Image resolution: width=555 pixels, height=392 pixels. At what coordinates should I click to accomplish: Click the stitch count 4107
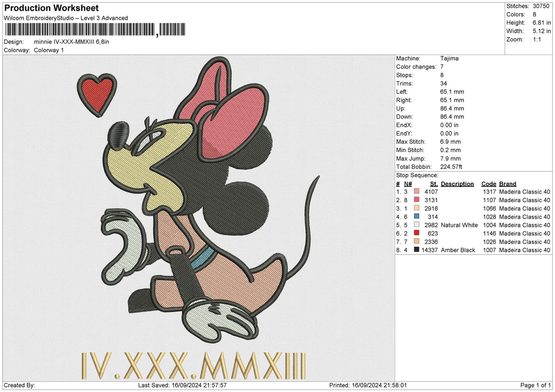431,192
